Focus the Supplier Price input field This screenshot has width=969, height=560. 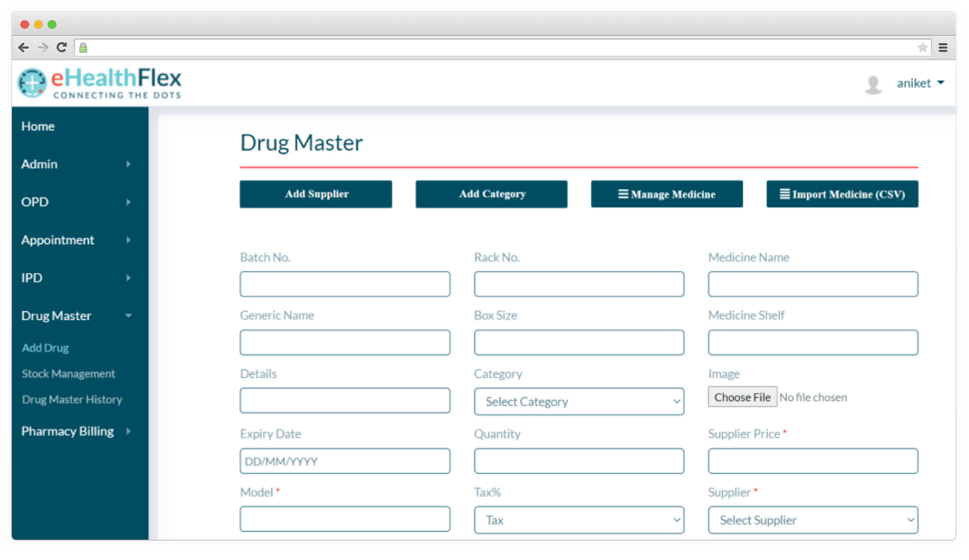click(813, 461)
